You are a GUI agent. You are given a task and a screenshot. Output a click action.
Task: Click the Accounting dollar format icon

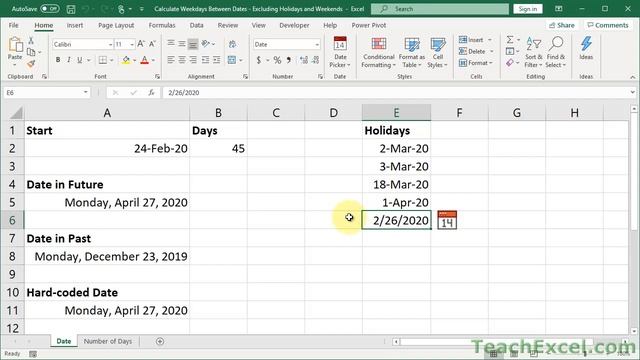click(259, 60)
